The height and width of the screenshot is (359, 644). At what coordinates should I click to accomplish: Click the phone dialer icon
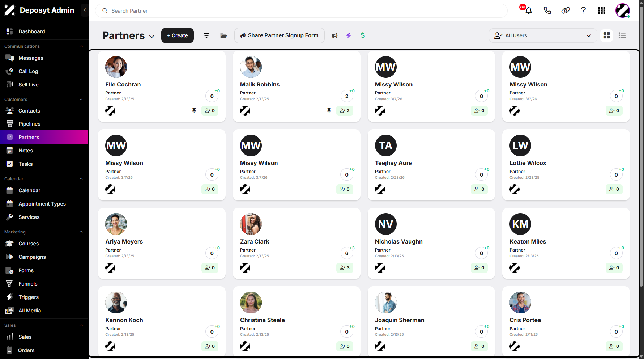click(x=547, y=10)
